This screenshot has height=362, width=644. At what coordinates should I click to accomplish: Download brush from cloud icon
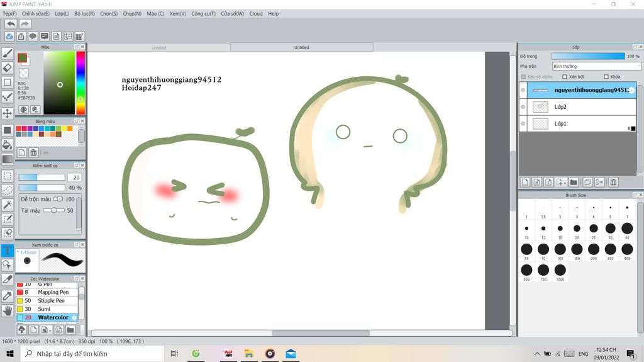(22, 329)
